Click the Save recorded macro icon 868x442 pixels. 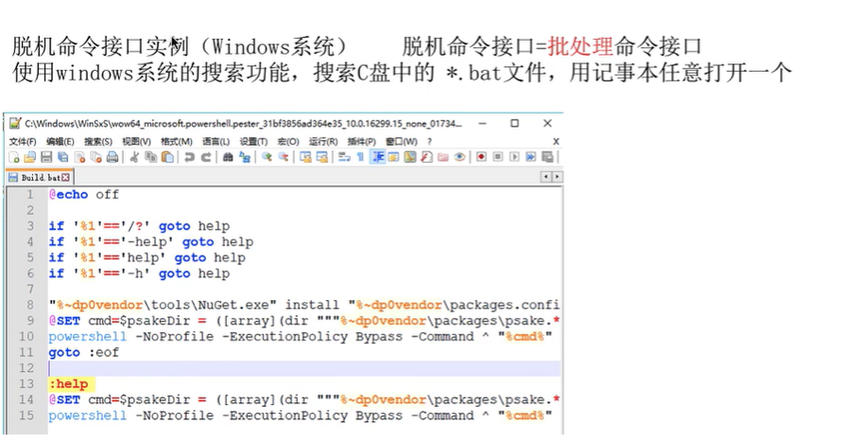[547, 157]
